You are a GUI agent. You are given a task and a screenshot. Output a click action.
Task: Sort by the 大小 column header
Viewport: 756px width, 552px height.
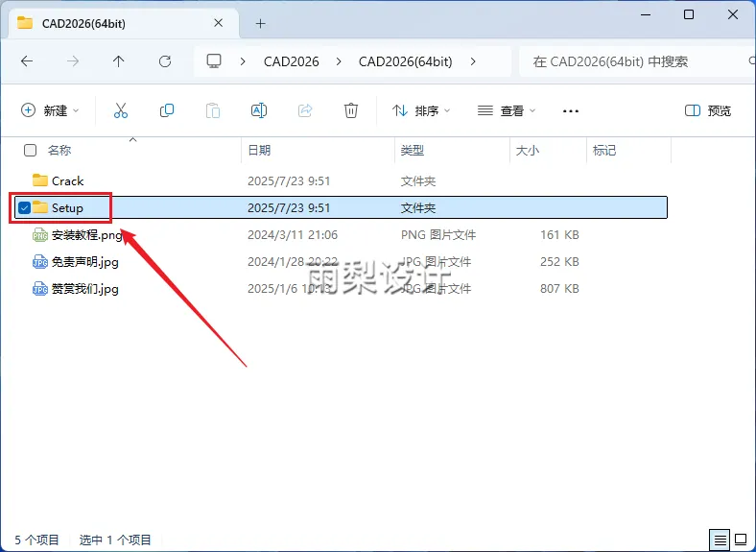coord(527,150)
